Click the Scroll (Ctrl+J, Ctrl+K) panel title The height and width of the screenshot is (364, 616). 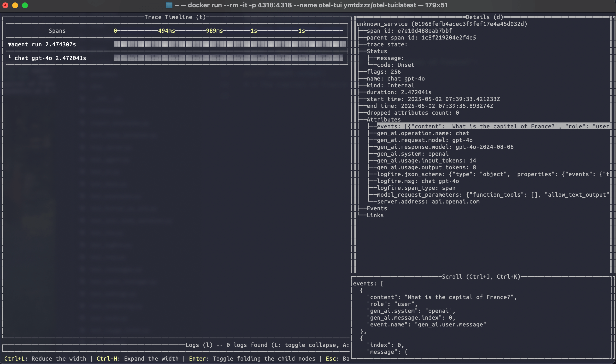click(481, 277)
